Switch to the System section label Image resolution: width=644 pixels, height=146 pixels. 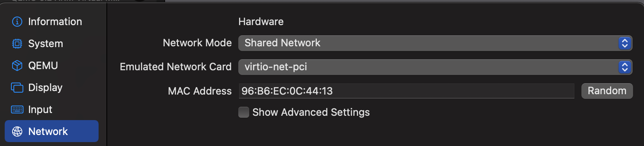45,44
